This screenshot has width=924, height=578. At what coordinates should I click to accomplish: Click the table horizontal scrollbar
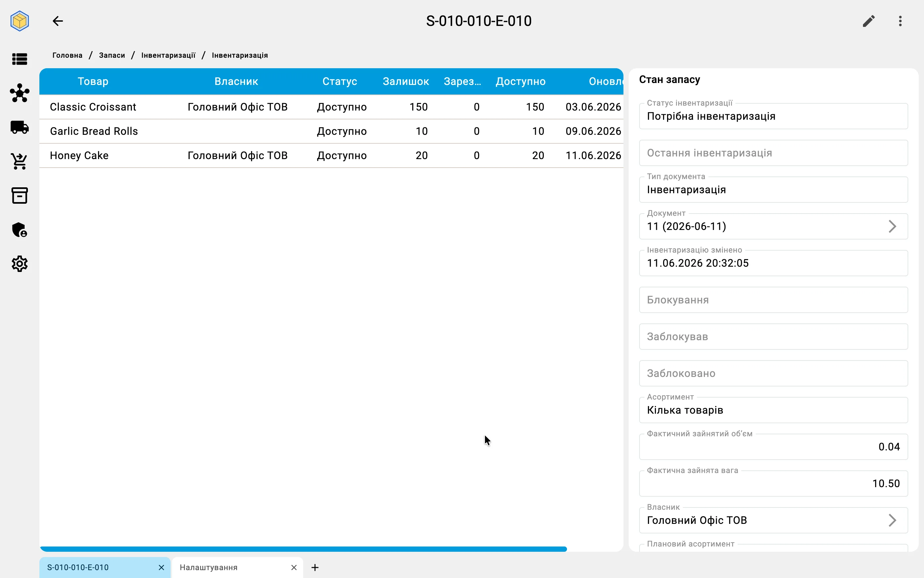point(304,549)
